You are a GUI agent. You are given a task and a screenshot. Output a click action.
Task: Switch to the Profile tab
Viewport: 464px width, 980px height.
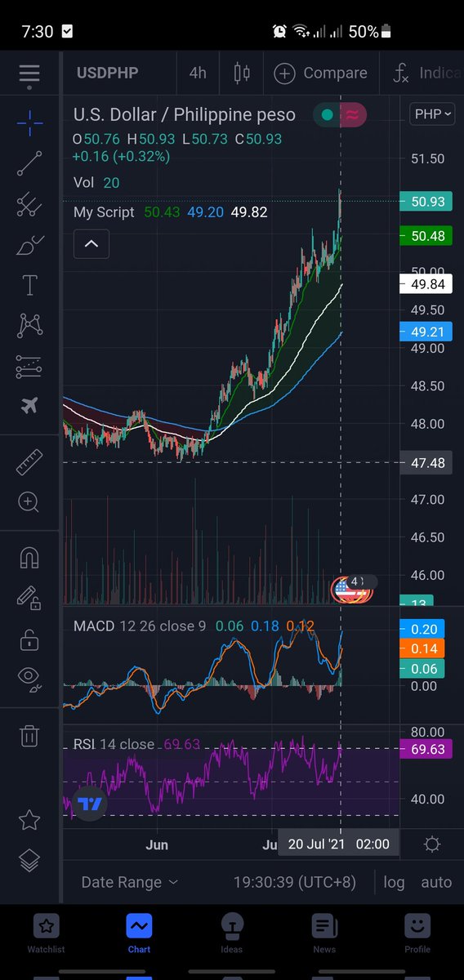pyautogui.click(x=417, y=933)
